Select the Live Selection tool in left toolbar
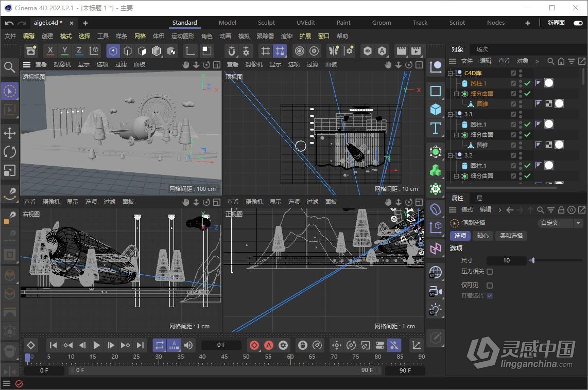 [10, 91]
